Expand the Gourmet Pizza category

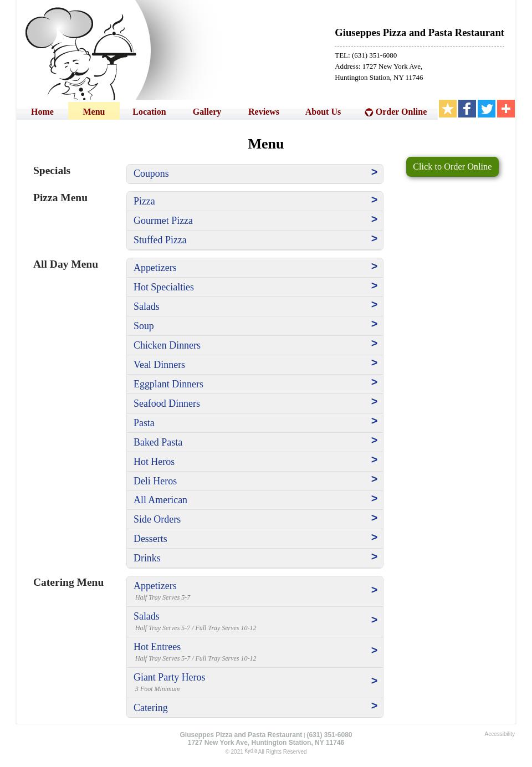click(163, 221)
